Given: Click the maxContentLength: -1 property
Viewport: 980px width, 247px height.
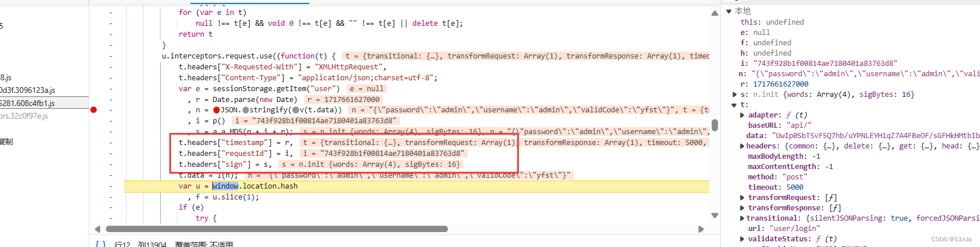Looking at the screenshot, I should [791, 167].
